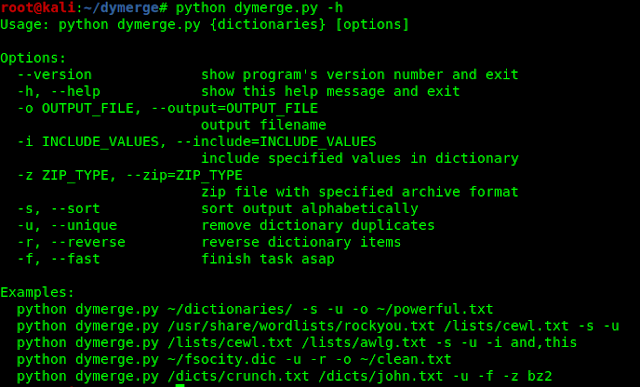Click the '--version' option text
Image resolution: width=640 pixels, height=387 pixels.
(55, 75)
